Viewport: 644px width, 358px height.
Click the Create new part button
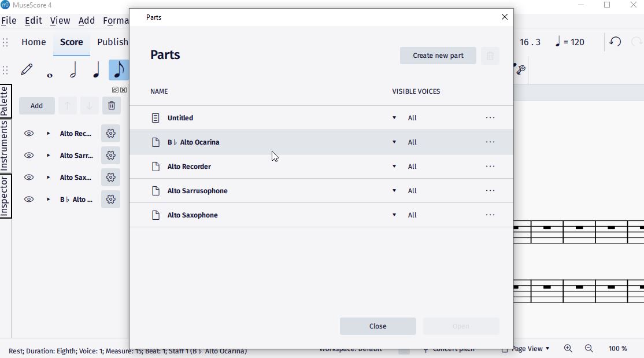point(438,56)
